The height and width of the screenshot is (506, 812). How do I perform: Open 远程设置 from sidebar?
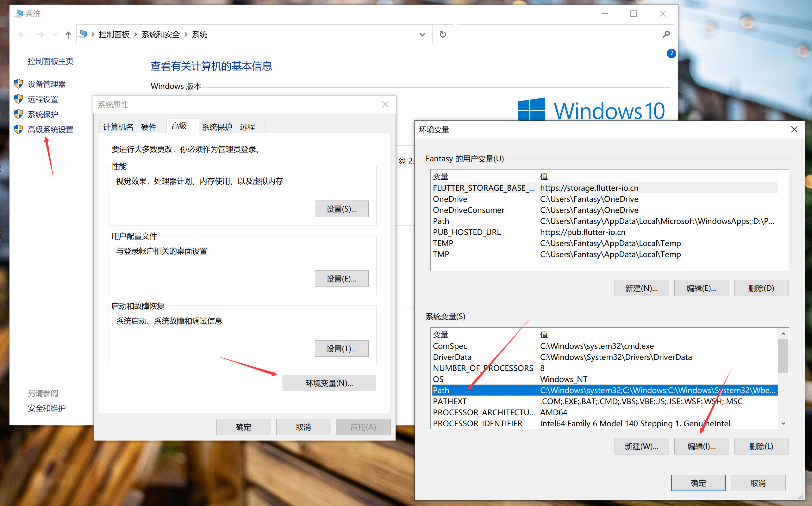43,99
